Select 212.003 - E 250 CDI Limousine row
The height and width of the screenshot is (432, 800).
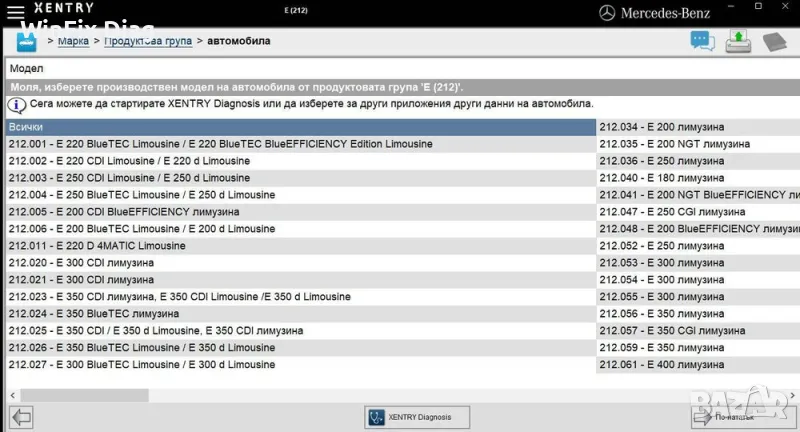[301, 178]
